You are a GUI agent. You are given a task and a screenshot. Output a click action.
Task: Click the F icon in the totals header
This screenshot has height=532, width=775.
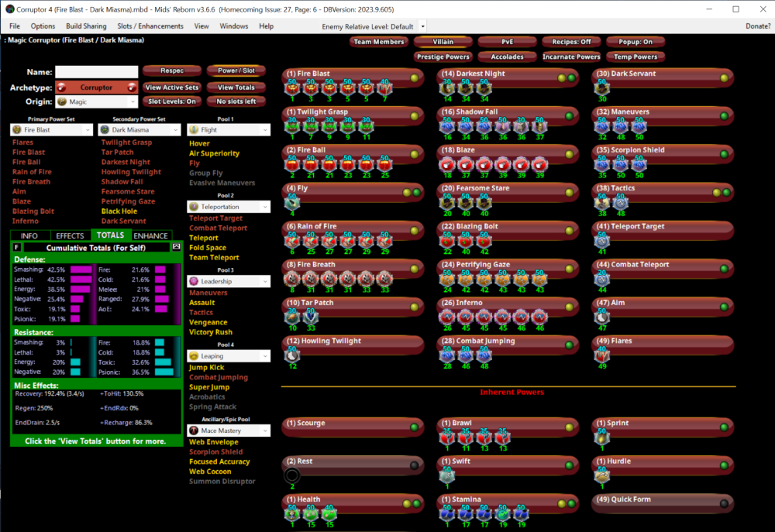pos(17,247)
